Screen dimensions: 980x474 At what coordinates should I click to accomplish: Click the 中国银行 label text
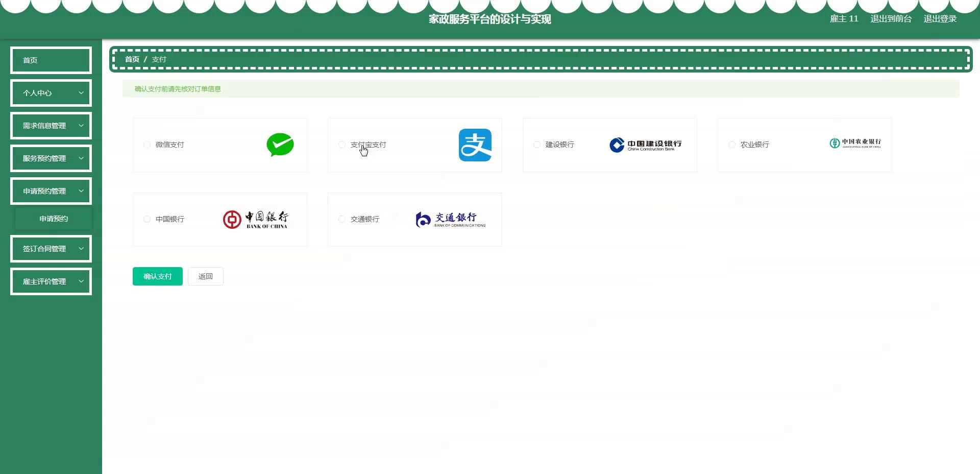pyautogui.click(x=170, y=219)
